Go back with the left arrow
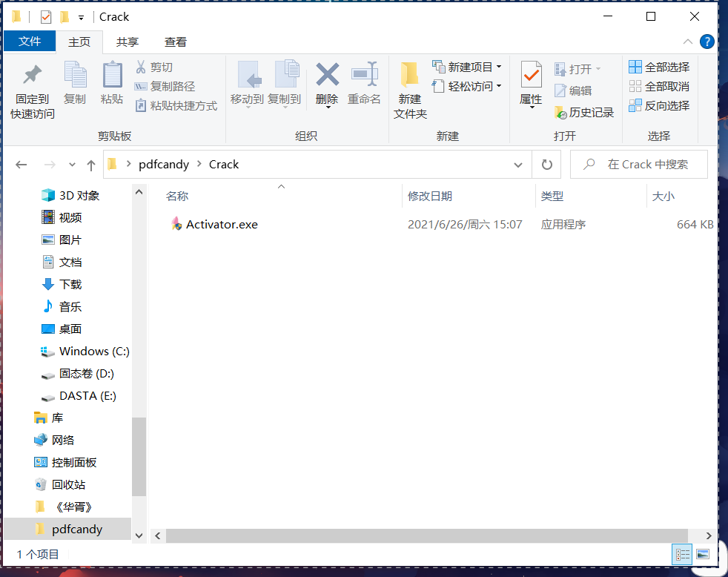 (x=21, y=165)
